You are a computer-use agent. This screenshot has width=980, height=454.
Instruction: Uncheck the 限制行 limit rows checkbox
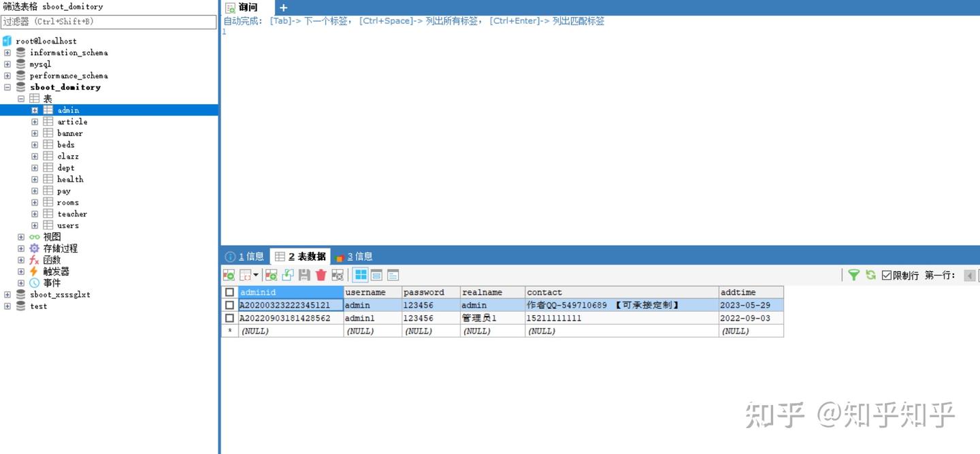[x=886, y=275]
